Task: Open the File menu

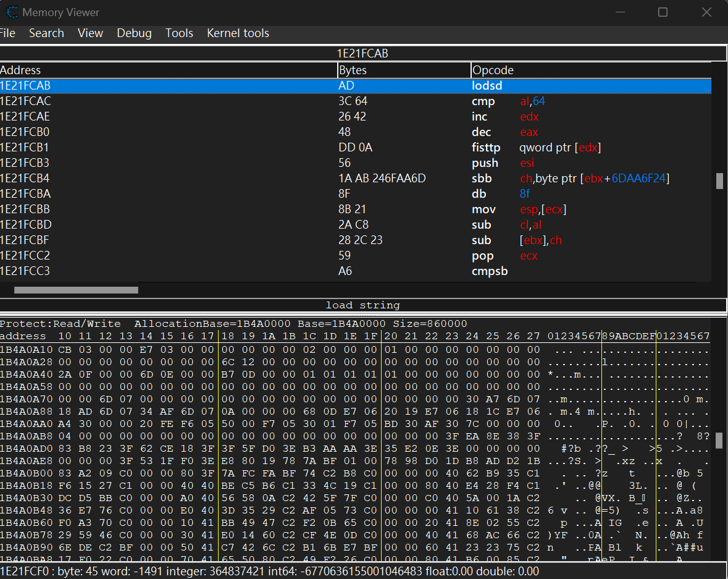Action: pos(7,33)
